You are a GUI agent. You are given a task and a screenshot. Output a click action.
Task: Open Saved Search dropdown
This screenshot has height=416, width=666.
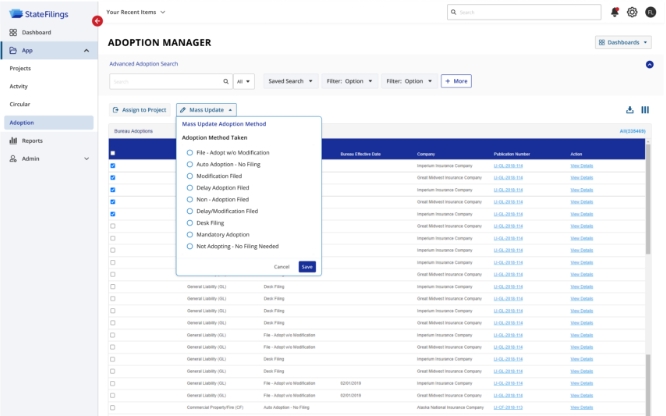290,81
